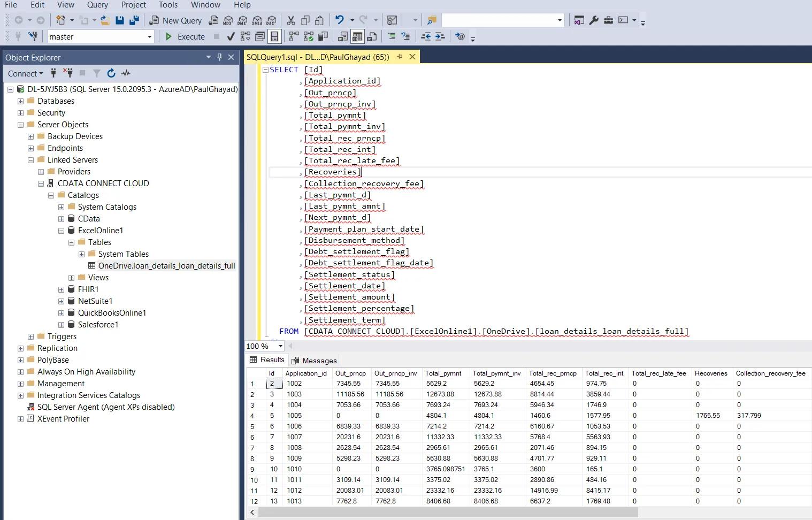Collapse the ExcelOnline1 catalog node
This screenshot has height=520, width=812.
coord(61,231)
